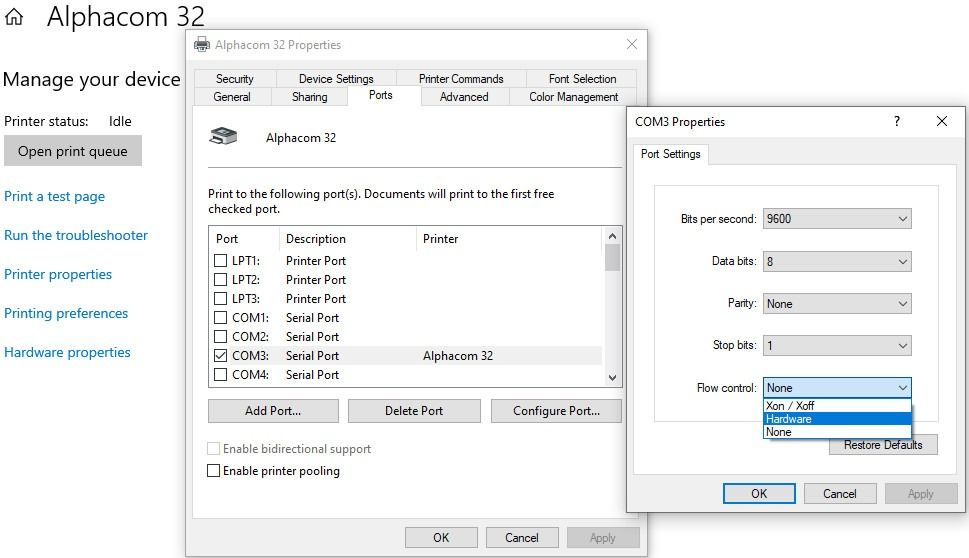The height and width of the screenshot is (558, 969).
Task: Click Restore Defaults button
Action: click(883, 445)
